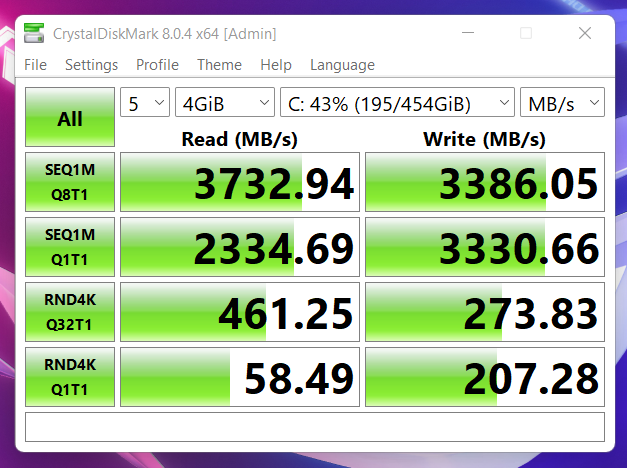Start the SEQ1M Q8T1 test
Screen dimensions: 627x468
(x=70, y=183)
